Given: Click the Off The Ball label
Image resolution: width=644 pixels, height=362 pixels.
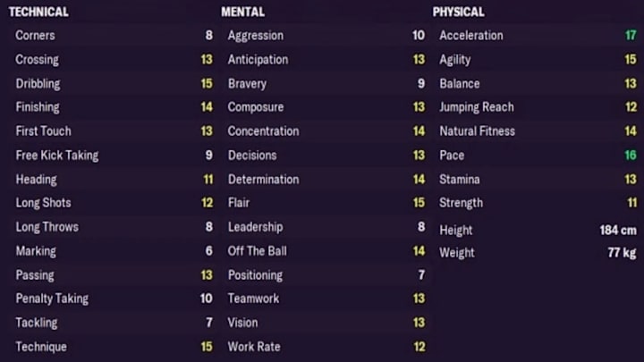Looking at the screenshot, I should [x=257, y=251].
